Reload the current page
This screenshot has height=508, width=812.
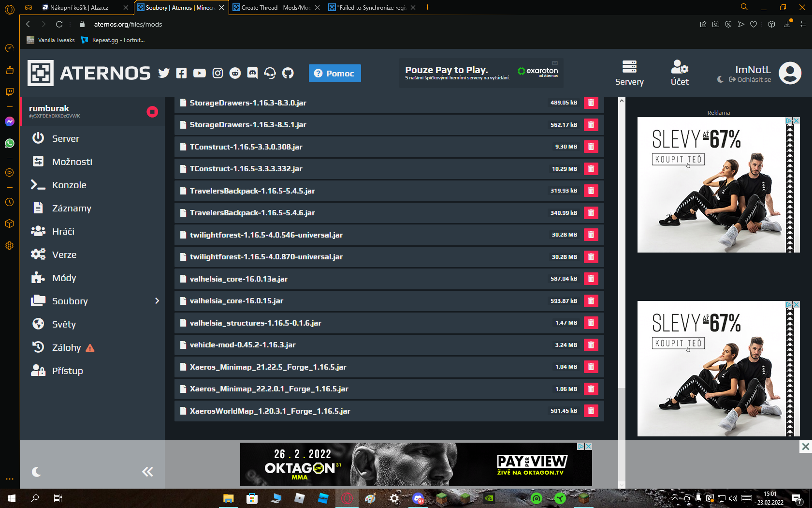(59, 24)
